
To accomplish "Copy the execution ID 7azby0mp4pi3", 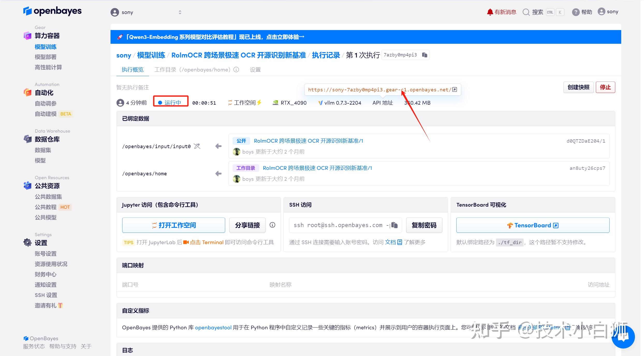I will click(425, 55).
